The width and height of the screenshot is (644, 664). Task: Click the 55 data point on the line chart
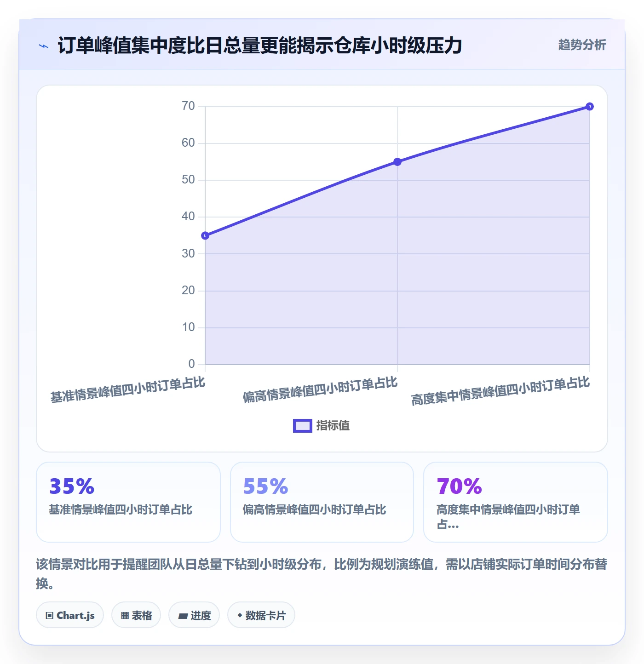tap(397, 162)
